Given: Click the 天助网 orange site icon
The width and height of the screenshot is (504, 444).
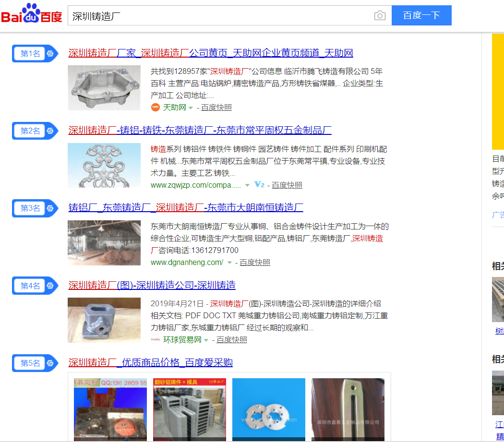Looking at the screenshot, I should [x=155, y=108].
